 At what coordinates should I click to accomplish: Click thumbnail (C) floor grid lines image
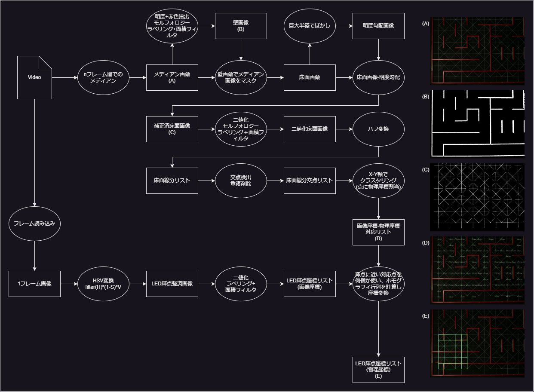point(477,197)
